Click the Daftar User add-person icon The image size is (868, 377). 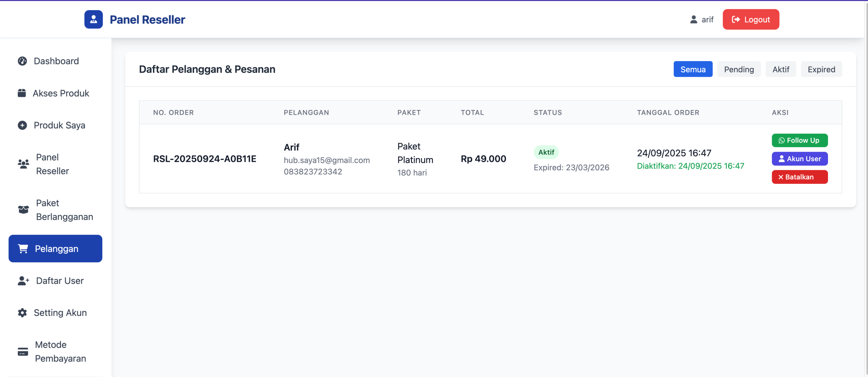[23, 281]
